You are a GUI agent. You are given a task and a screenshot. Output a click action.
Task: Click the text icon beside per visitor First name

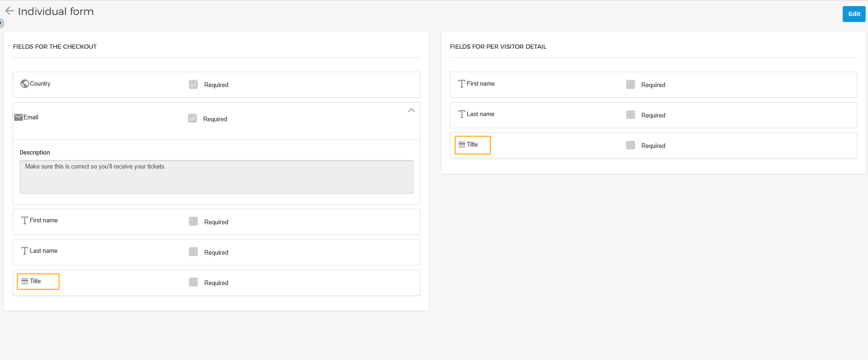(x=462, y=84)
